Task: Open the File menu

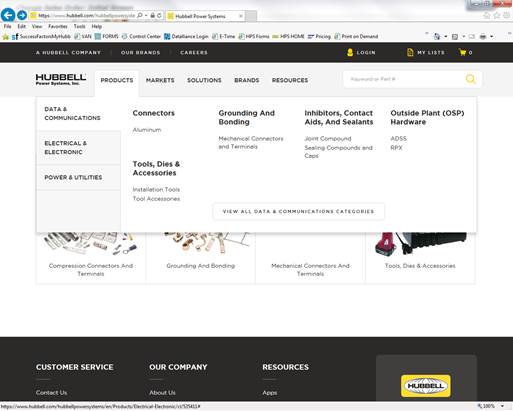Action: pyautogui.click(x=7, y=26)
